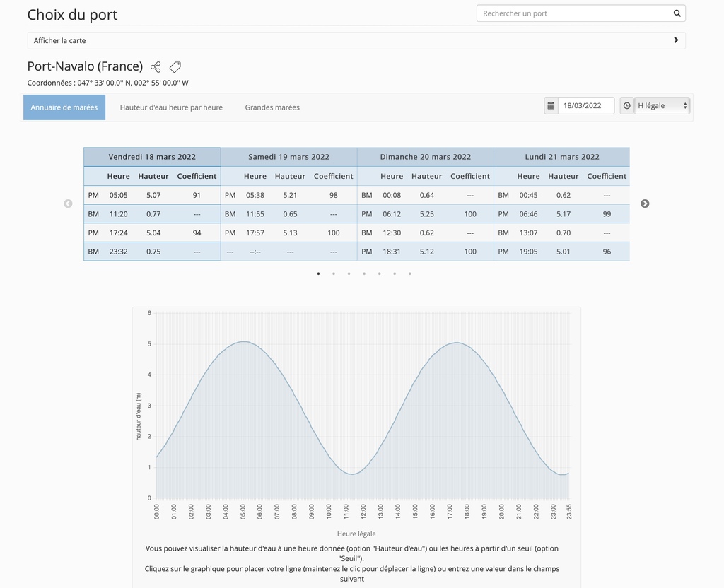
Task: Select the seventh carousel pagination dot
Action: (x=410, y=274)
